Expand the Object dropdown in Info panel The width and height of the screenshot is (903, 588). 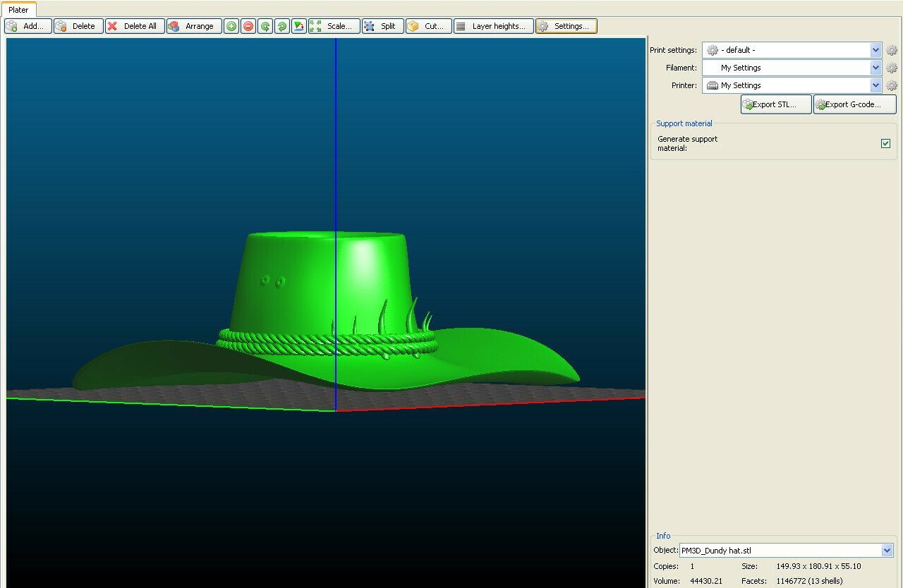coord(887,550)
